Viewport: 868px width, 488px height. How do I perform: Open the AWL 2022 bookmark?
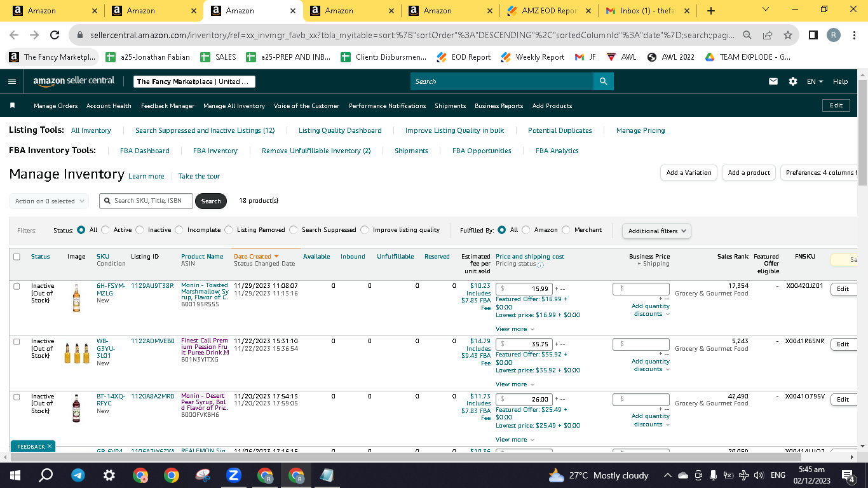click(x=671, y=57)
